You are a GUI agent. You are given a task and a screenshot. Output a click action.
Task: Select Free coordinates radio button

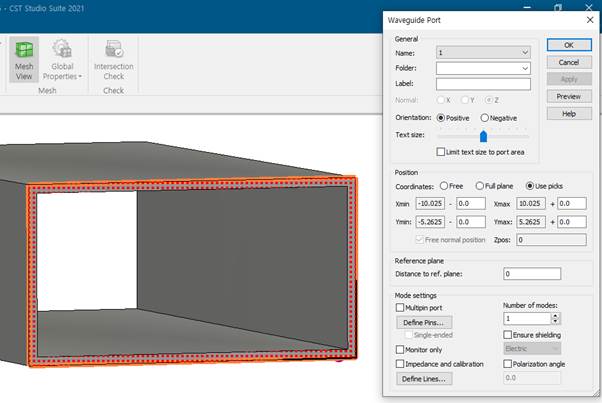[x=443, y=186]
